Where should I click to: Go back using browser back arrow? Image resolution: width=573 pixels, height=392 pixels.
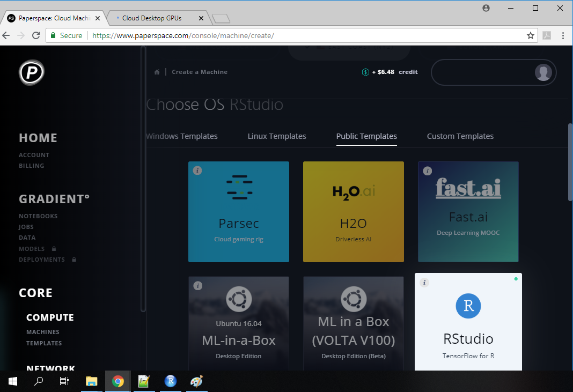6,35
